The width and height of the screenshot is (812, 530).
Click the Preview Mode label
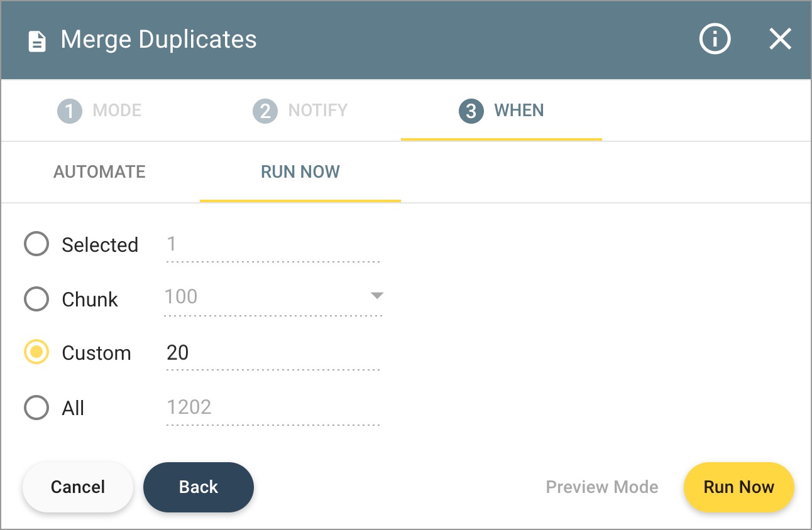click(601, 487)
